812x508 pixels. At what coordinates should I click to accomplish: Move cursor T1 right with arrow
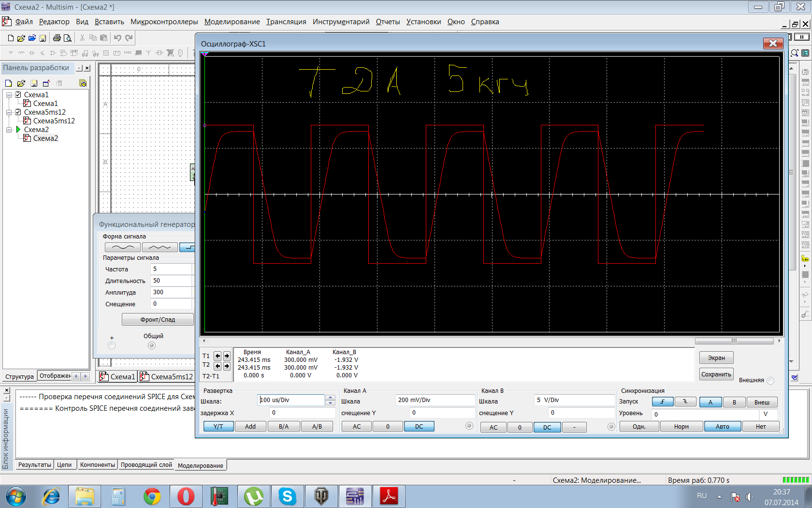tap(227, 356)
